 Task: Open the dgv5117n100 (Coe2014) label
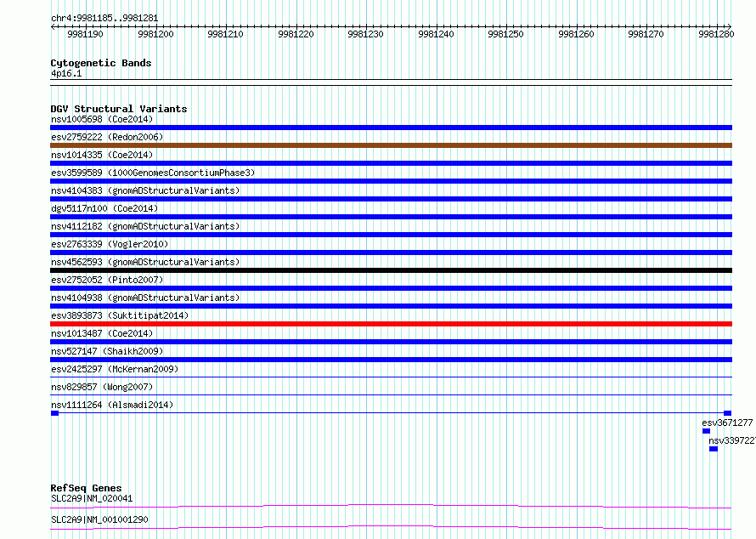(x=104, y=208)
